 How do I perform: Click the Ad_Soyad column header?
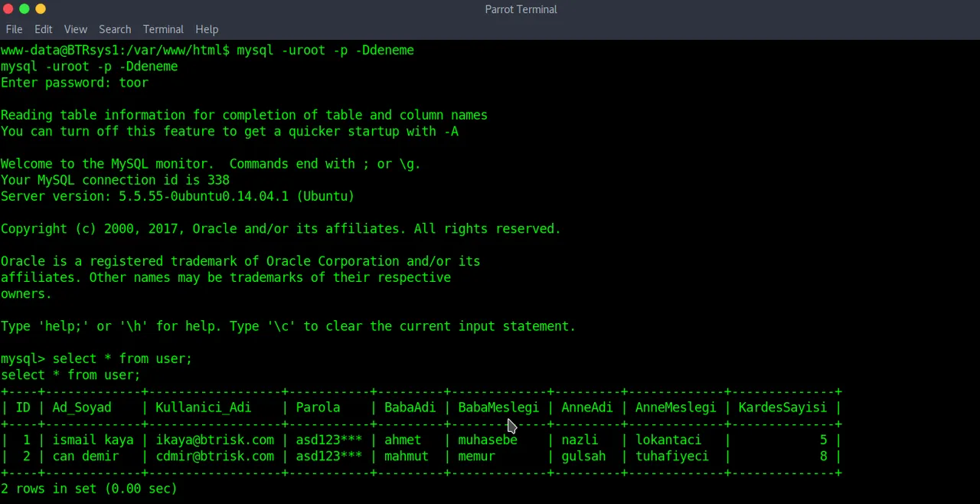[82, 407]
